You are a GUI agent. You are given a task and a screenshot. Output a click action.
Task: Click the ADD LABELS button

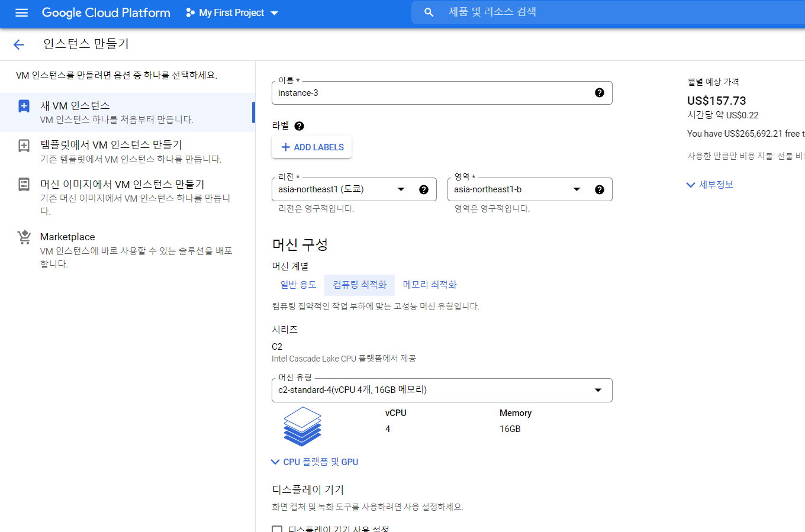pyautogui.click(x=312, y=147)
